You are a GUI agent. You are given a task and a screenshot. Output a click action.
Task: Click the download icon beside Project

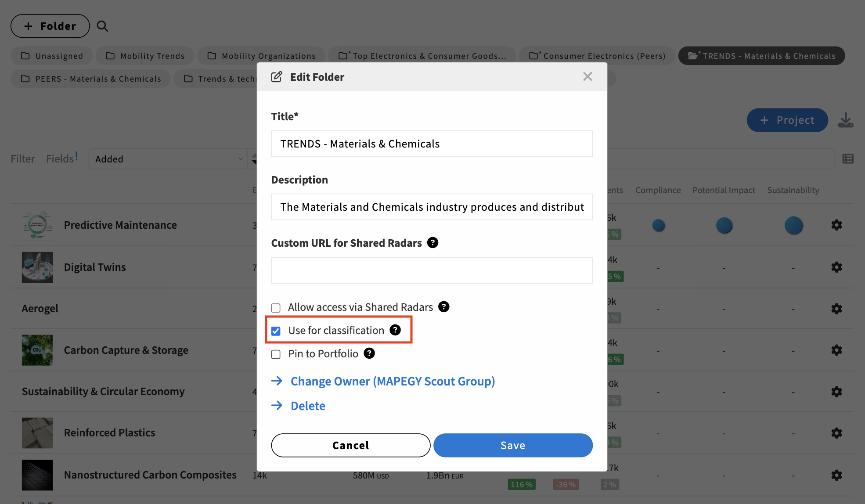tap(845, 120)
